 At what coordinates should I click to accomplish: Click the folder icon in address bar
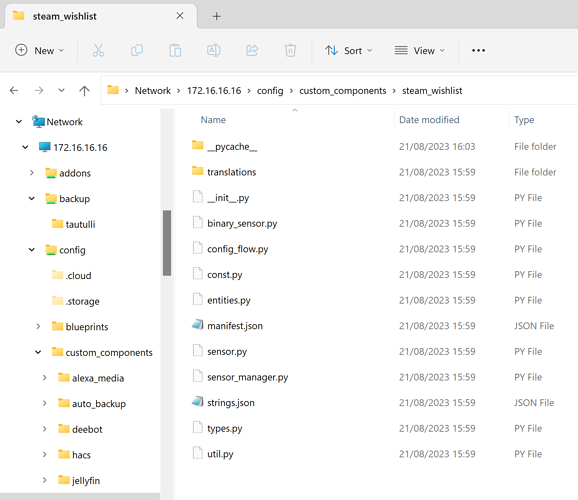coord(113,90)
